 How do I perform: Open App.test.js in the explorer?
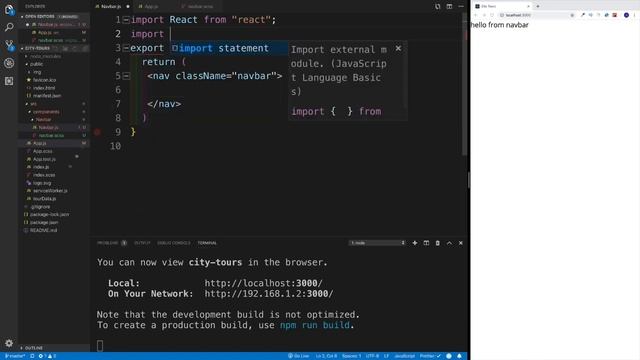tap(44, 159)
